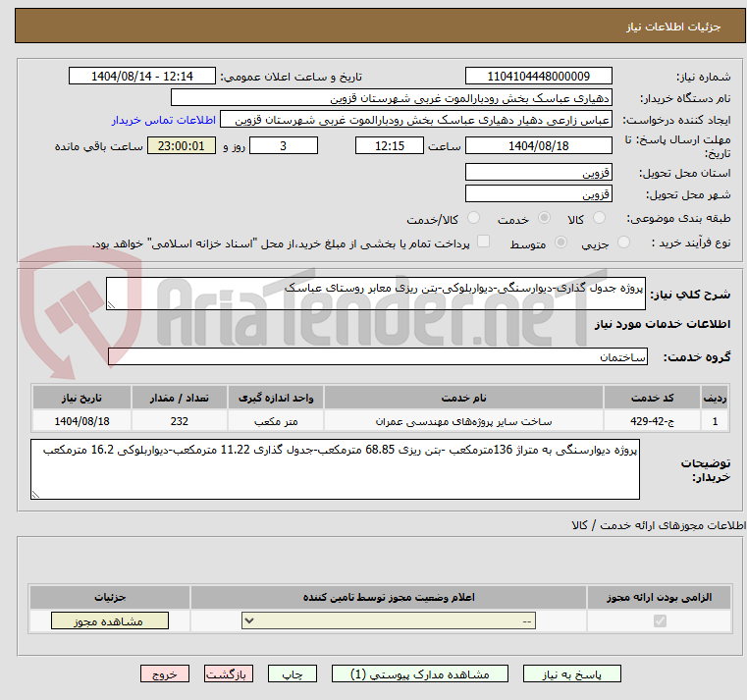This screenshot has width=747, height=700.
Task: Click the شرح کلی نیاز description box
Action: click(375, 294)
